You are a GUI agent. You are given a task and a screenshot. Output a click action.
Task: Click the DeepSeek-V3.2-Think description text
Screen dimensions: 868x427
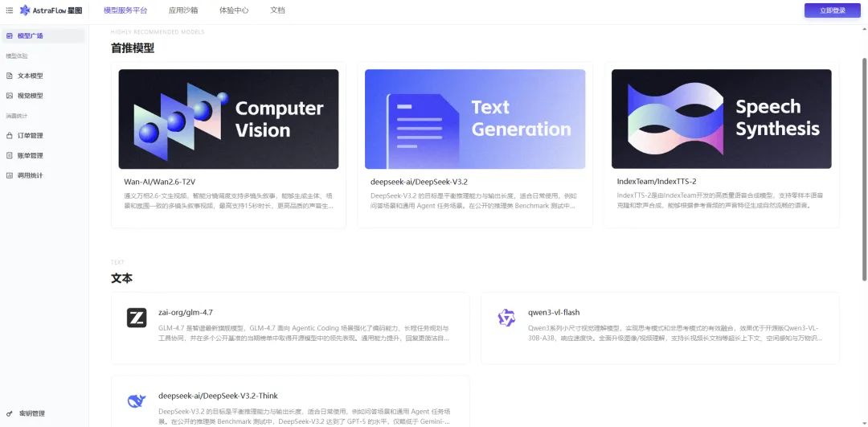click(x=304, y=417)
